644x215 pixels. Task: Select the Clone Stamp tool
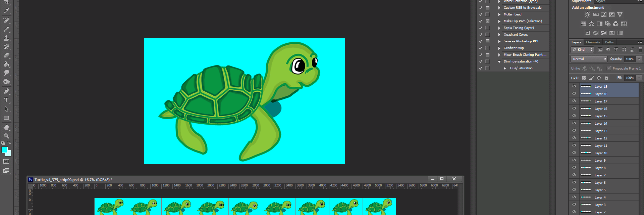click(6, 38)
